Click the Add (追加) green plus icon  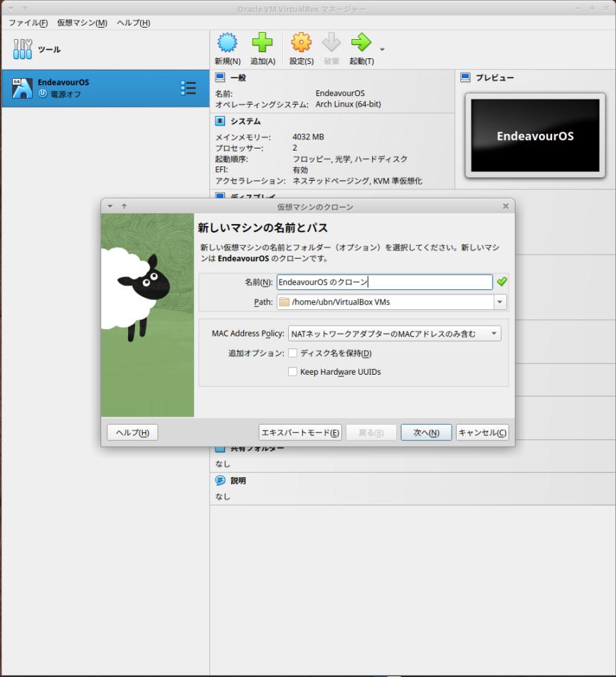(262, 43)
